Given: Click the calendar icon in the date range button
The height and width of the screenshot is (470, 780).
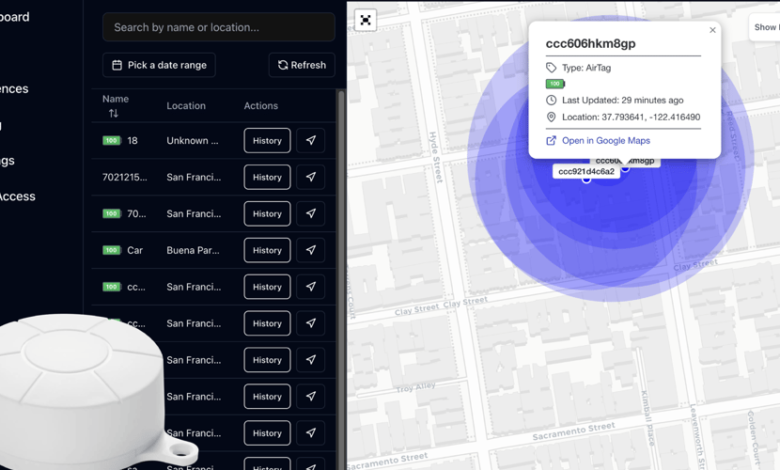Looking at the screenshot, I should (117, 65).
